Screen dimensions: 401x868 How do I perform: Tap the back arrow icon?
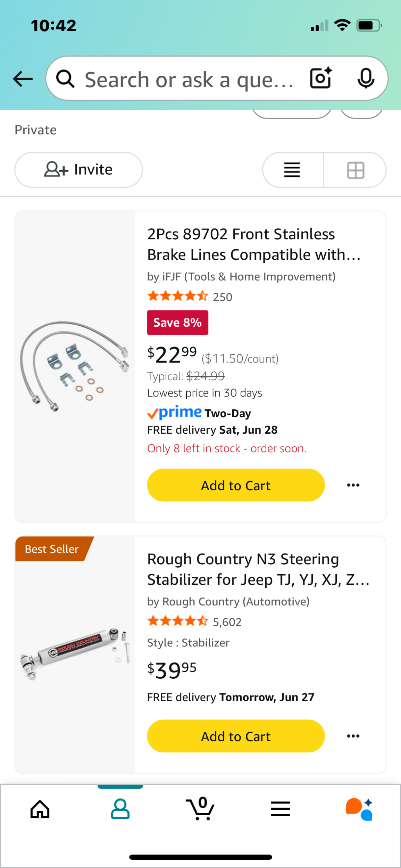pos(23,79)
